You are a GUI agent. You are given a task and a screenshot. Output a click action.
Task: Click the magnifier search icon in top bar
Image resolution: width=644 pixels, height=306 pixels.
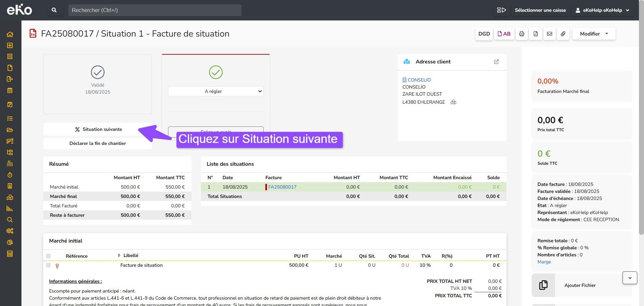pos(54,10)
